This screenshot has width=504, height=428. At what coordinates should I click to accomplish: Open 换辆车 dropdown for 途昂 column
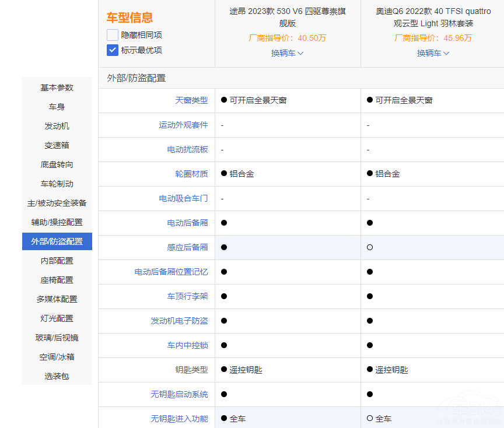287,53
